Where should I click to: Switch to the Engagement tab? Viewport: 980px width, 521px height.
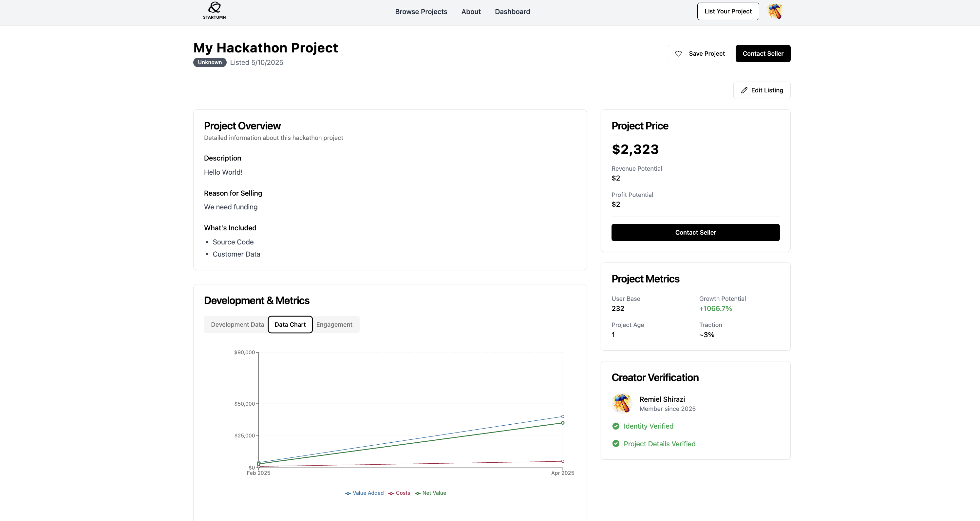point(334,325)
